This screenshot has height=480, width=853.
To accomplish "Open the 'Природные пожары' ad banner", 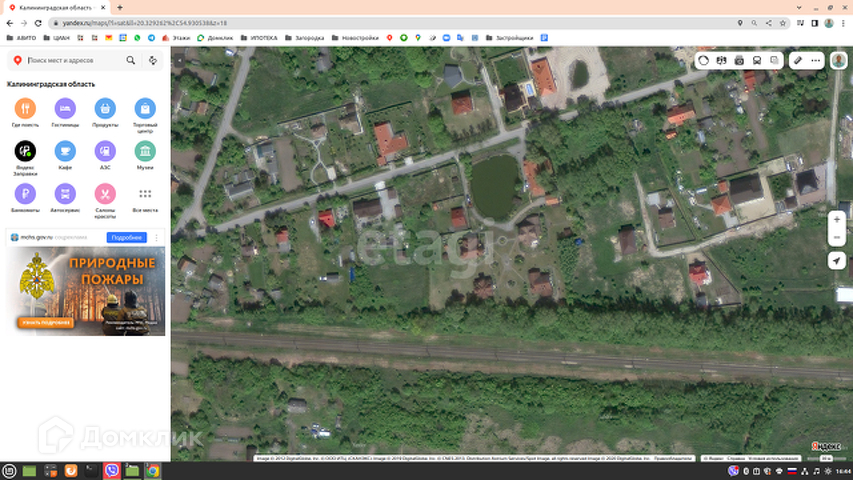I will point(85,291).
